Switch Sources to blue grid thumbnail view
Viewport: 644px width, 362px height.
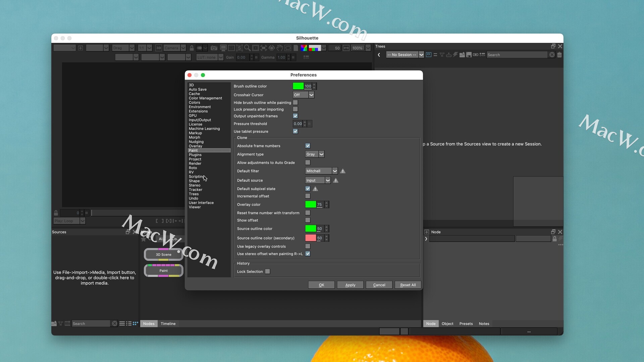click(x=136, y=323)
